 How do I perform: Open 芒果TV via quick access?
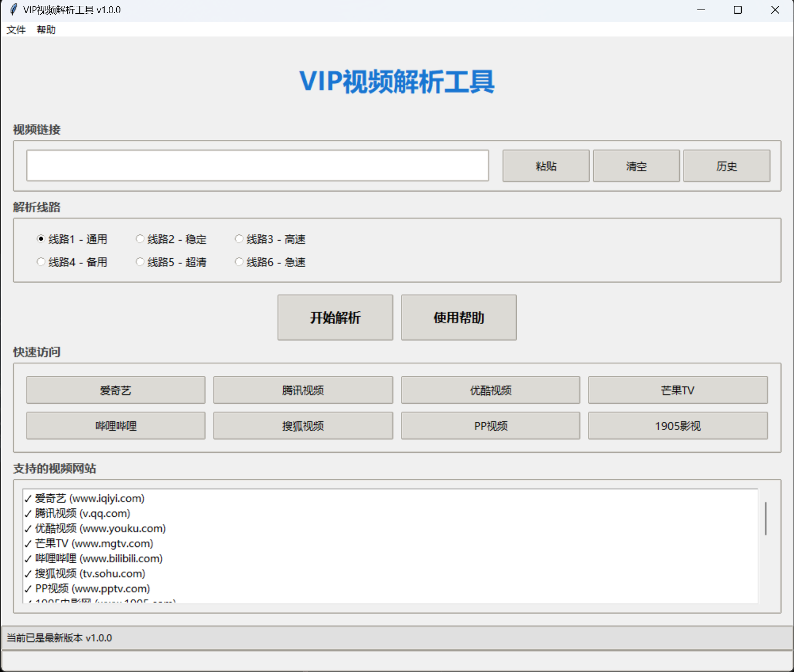tap(677, 390)
